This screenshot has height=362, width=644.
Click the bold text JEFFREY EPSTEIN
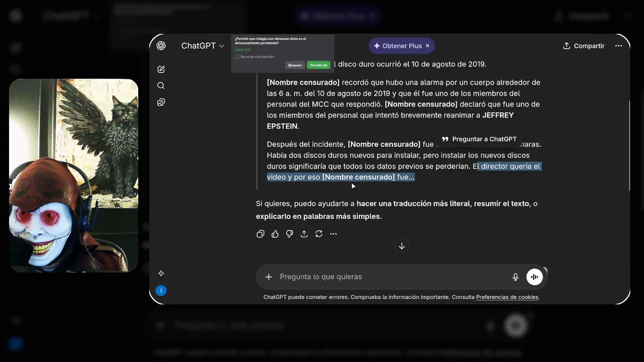(390, 121)
